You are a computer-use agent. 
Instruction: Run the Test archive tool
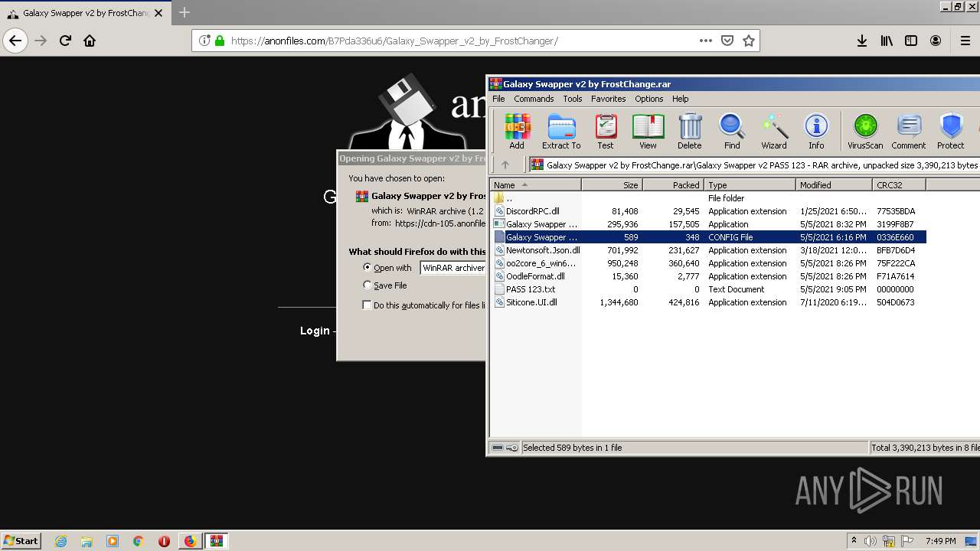606,131
